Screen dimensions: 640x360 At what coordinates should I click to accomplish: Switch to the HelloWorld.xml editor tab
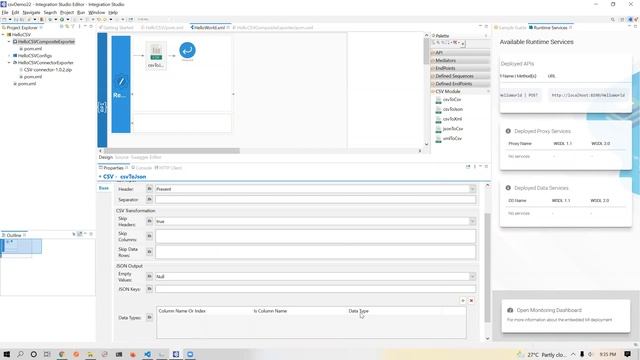[209, 27]
